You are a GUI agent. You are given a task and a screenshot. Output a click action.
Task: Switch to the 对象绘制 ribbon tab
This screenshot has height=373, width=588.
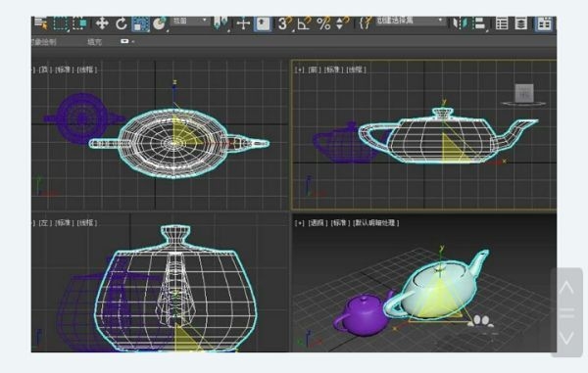pyautogui.click(x=44, y=41)
